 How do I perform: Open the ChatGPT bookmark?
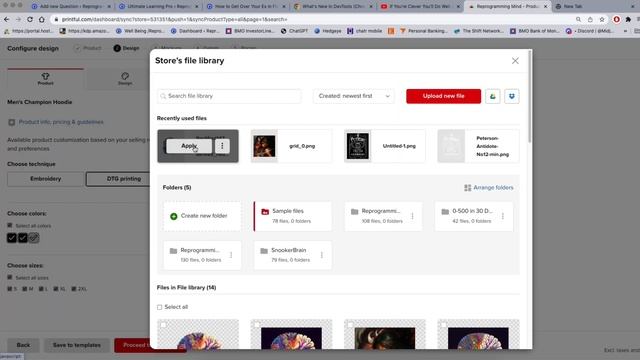click(x=294, y=31)
